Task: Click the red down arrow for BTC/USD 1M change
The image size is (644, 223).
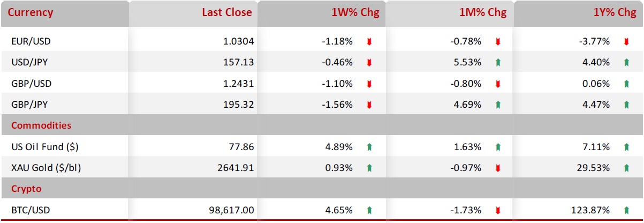Action: pyautogui.click(x=497, y=211)
